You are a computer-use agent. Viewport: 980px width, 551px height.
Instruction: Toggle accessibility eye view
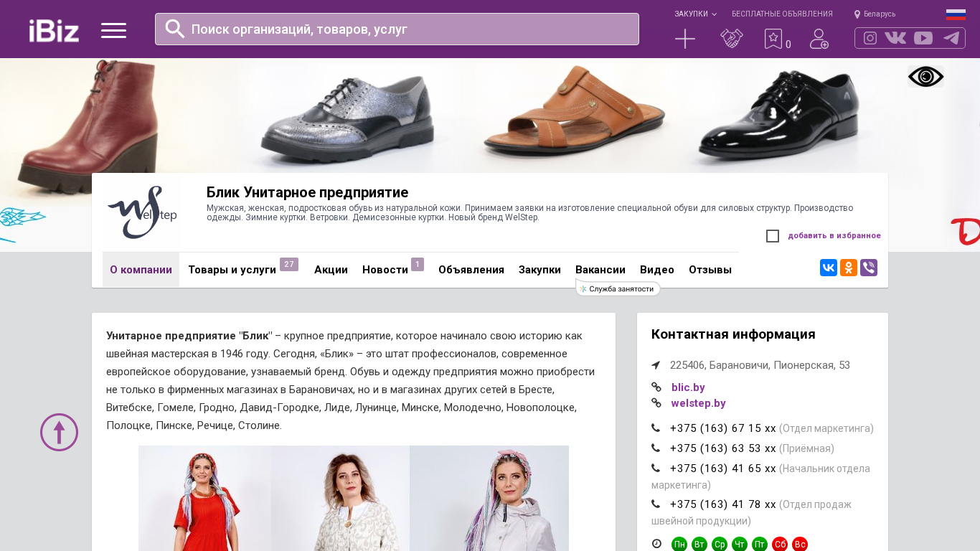click(925, 77)
